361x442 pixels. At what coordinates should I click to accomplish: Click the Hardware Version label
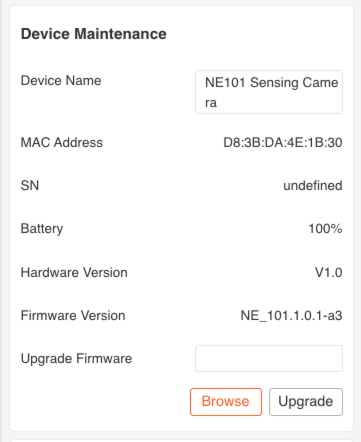[x=74, y=272]
